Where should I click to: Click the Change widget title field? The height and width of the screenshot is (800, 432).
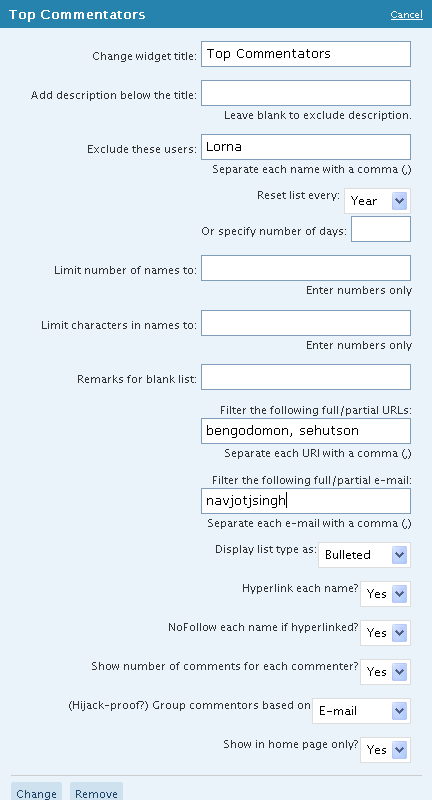point(306,54)
